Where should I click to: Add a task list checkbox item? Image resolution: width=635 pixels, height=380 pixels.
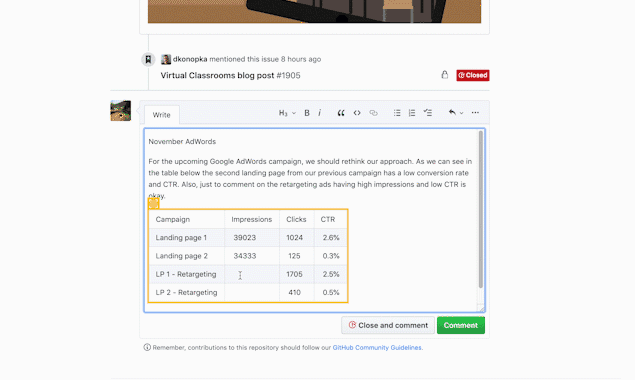click(428, 113)
